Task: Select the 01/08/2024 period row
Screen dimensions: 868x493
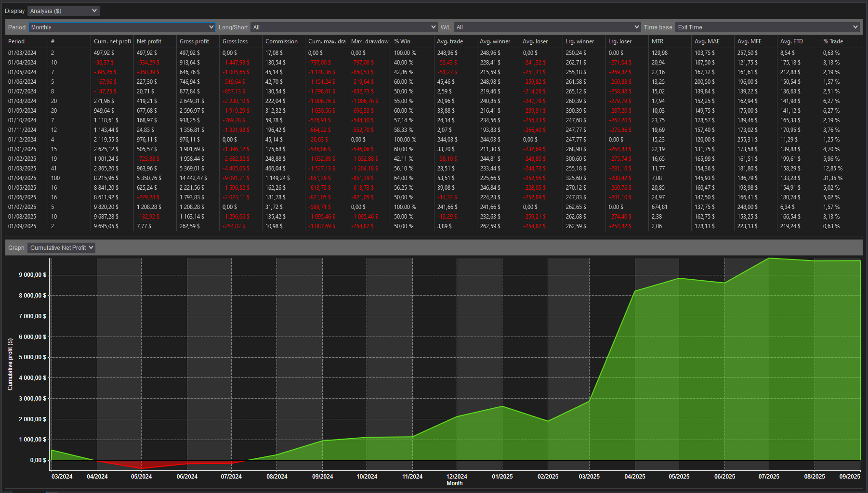Action: point(434,101)
